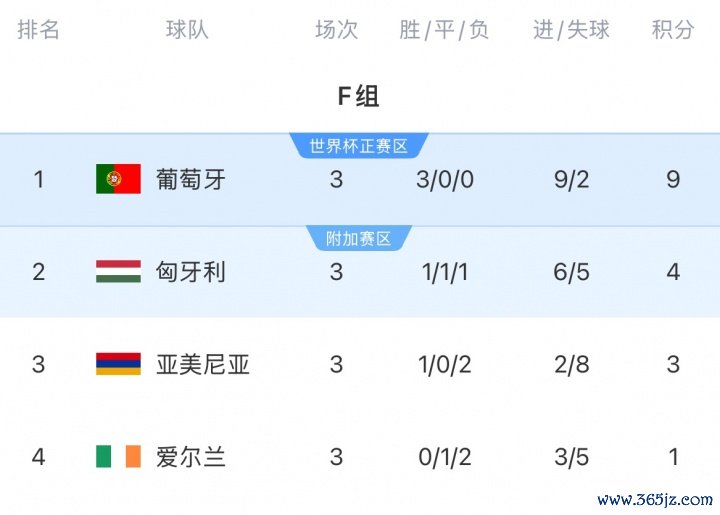This screenshot has height=515, width=720.
Task: Click the 胜/平/负 column header
Action: 444,30
